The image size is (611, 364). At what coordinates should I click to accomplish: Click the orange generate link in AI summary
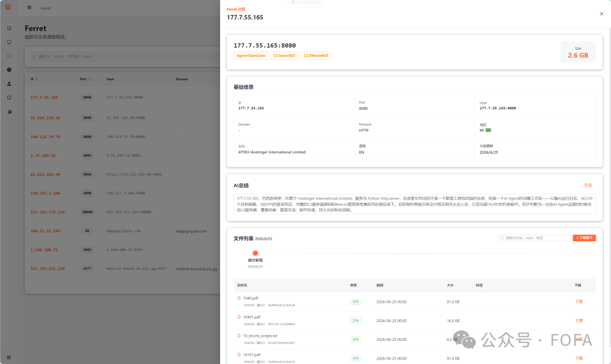[588, 185]
